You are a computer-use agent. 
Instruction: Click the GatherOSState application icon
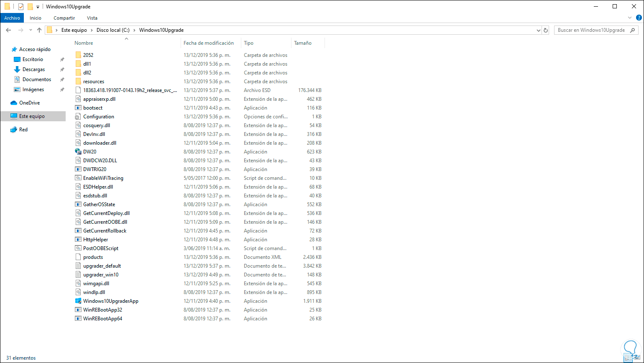point(78,205)
